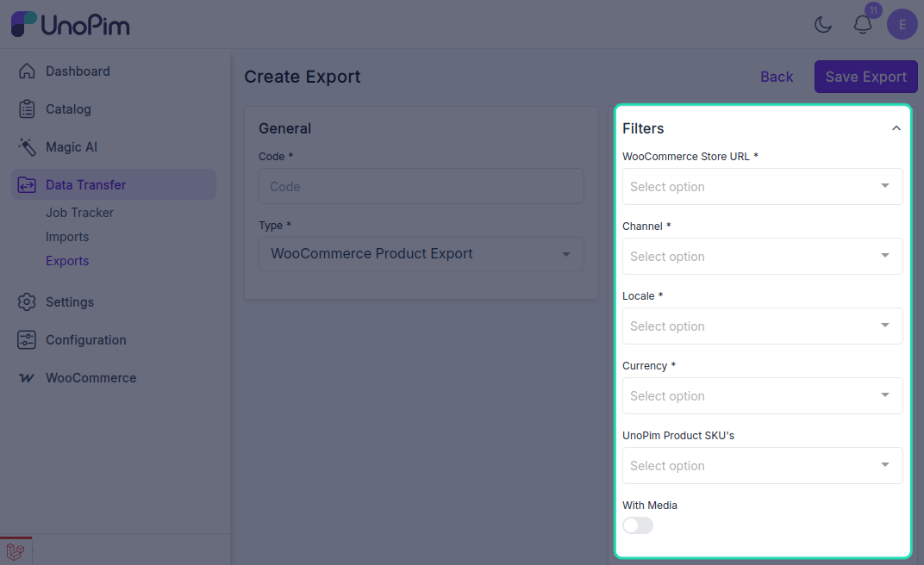
Task: Click the Catalog clipboard icon
Action: tap(27, 109)
